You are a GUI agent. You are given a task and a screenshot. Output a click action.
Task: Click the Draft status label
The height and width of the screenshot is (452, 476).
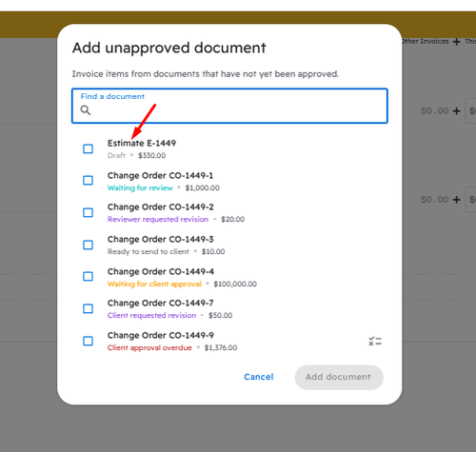[x=116, y=155]
